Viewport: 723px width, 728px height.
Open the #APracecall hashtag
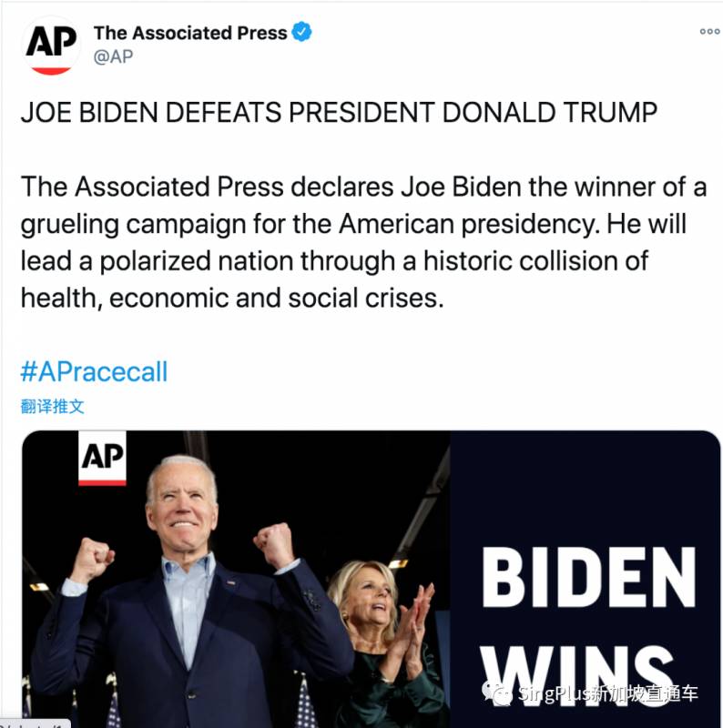[94, 371]
